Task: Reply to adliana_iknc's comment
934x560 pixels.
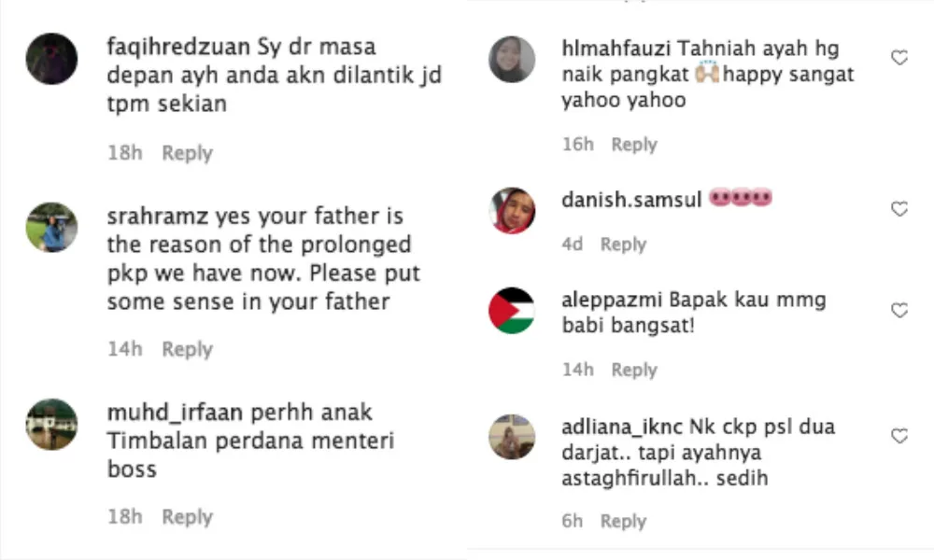Action: [623, 521]
